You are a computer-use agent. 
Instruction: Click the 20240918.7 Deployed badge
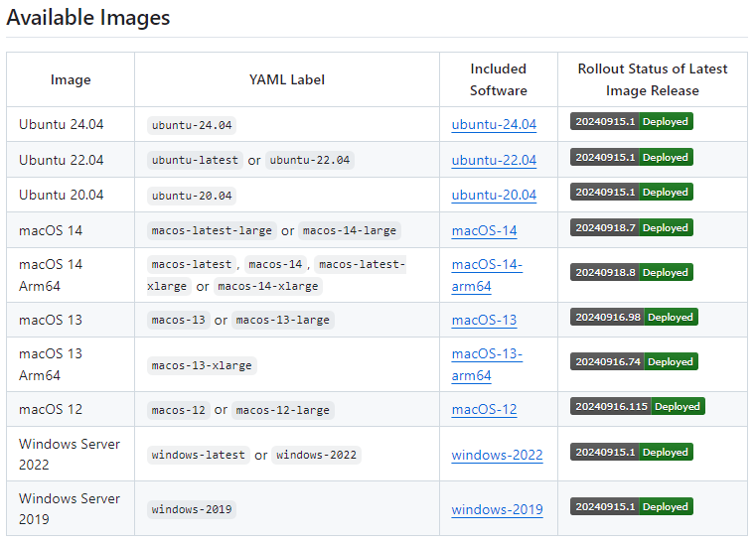[x=632, y=227]
